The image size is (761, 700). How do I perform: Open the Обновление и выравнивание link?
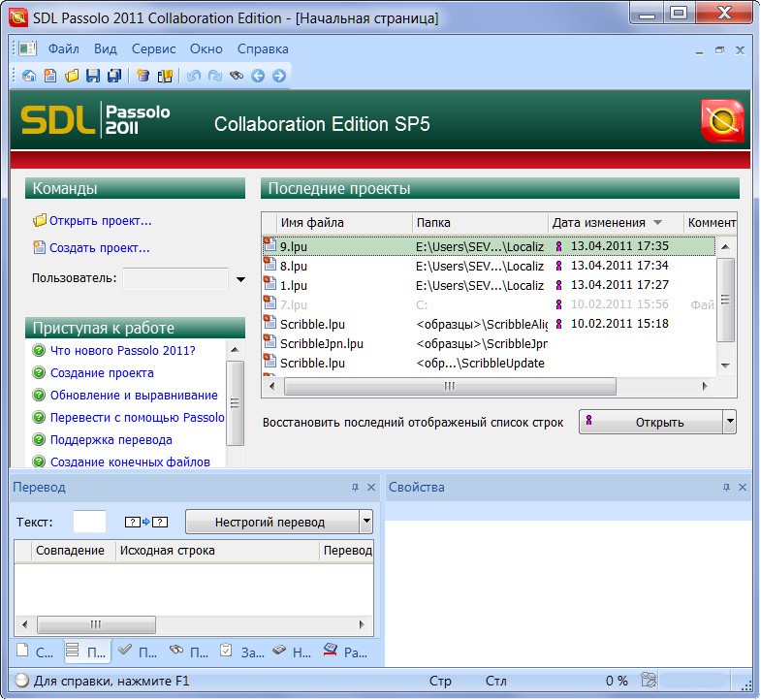[134, 396]
